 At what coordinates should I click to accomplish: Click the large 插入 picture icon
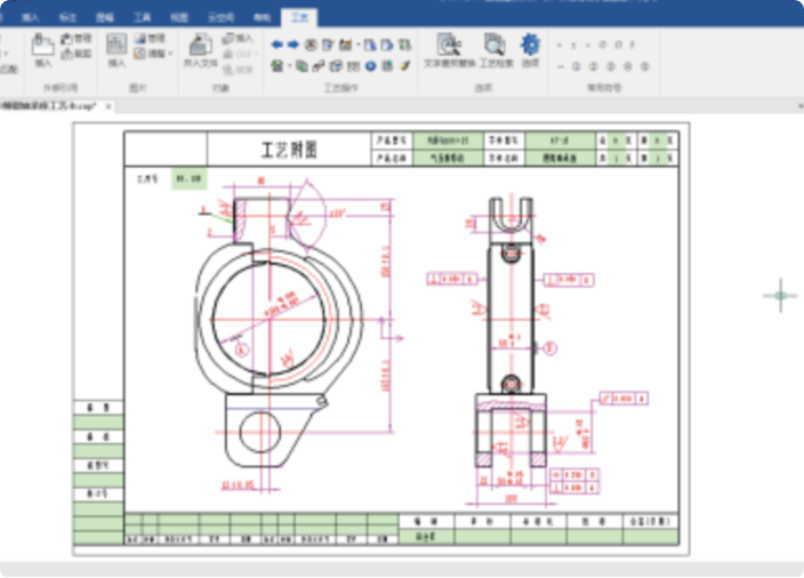point(117,50)
